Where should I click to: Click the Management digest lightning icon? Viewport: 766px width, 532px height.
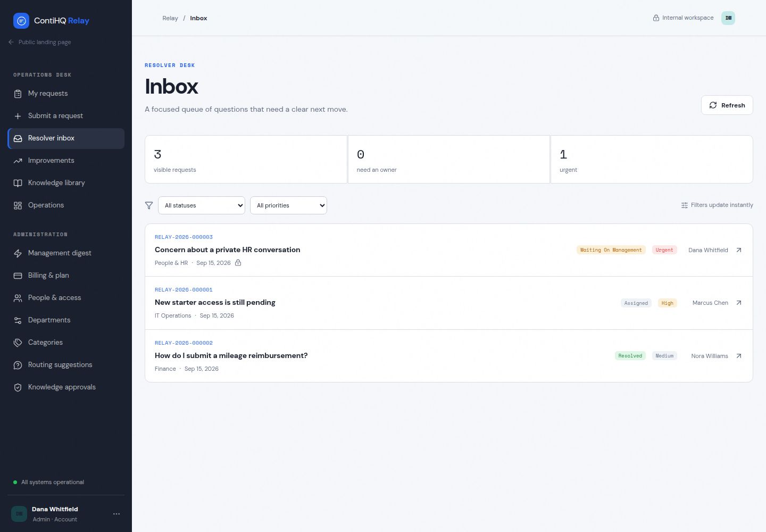pos(18,253)
